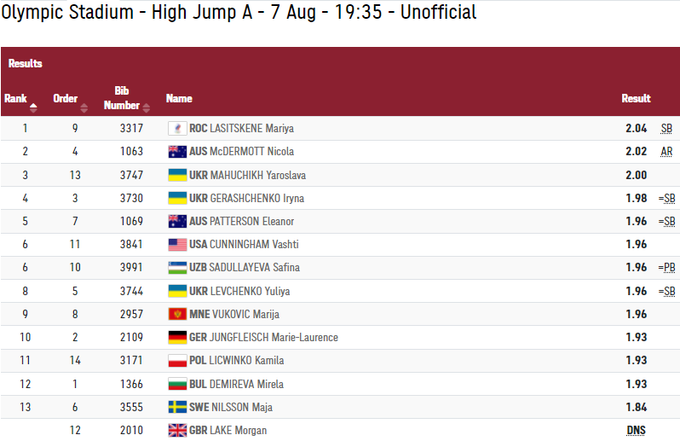Screen dimensions: 680x441
Task: Sort results by Rank column arrows
Action: click(x=33, y=105)
